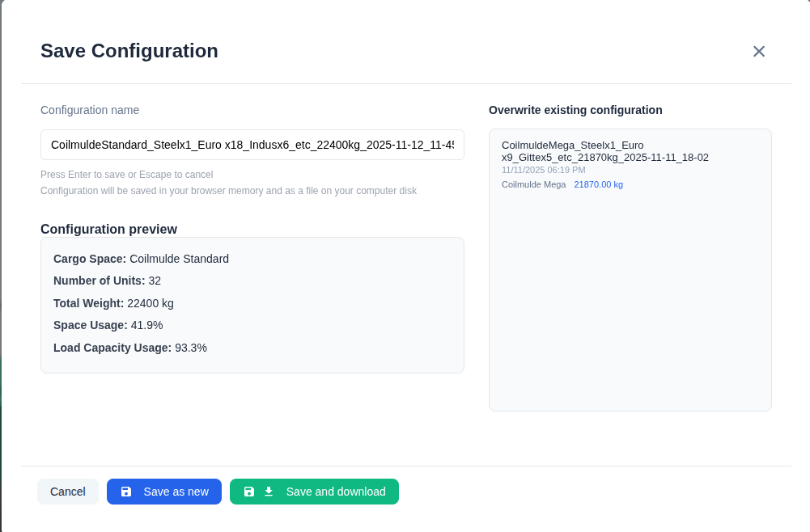Screen dimensions: 810x532
Task: Click floppy disk icon in Save as new
Action: (x=126, y=492)
